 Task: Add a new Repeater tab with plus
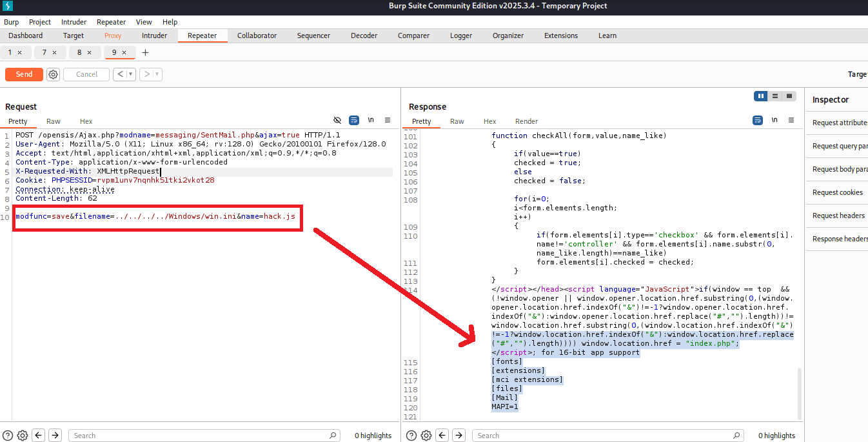click(x=145, y=52)
